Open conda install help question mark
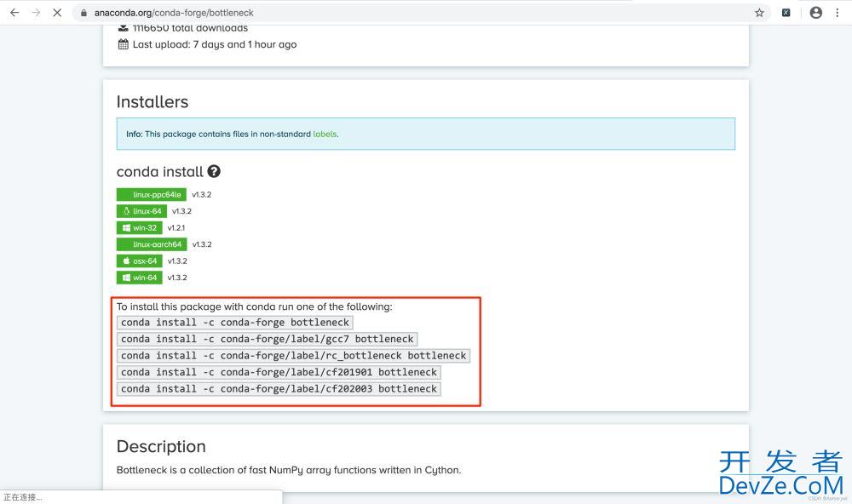The height and width of the screenshot is (504, 852). click(214, 171)
